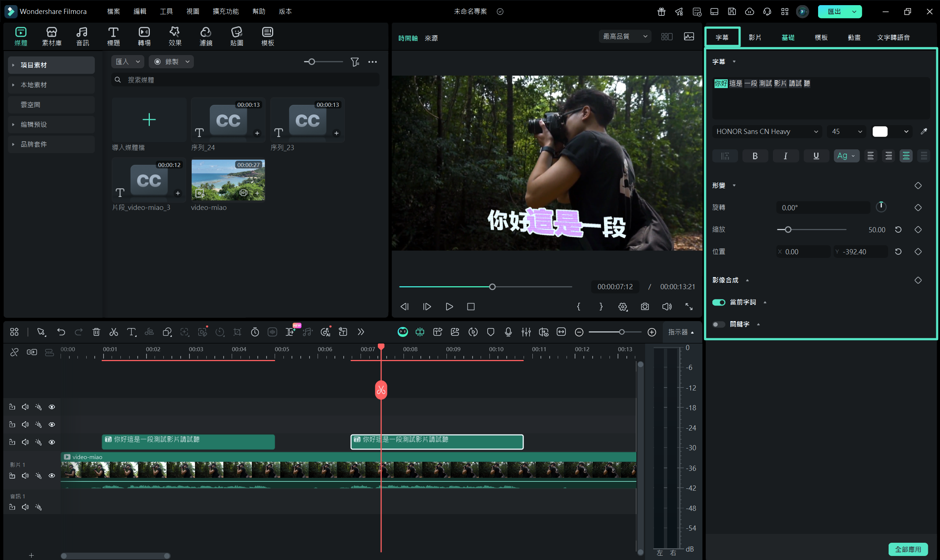Take a snapshot with the camera icon

point(645,307)
